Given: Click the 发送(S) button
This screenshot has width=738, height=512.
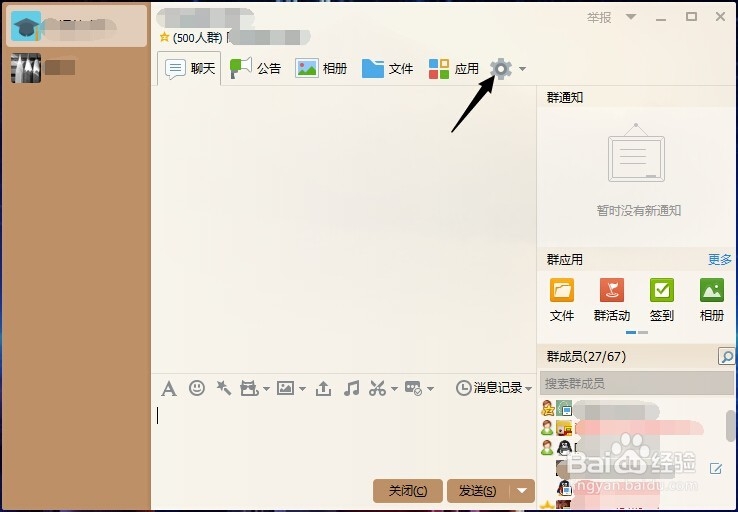Looking at the screenshot, I should pyautogui.click(x=478, y=491).
